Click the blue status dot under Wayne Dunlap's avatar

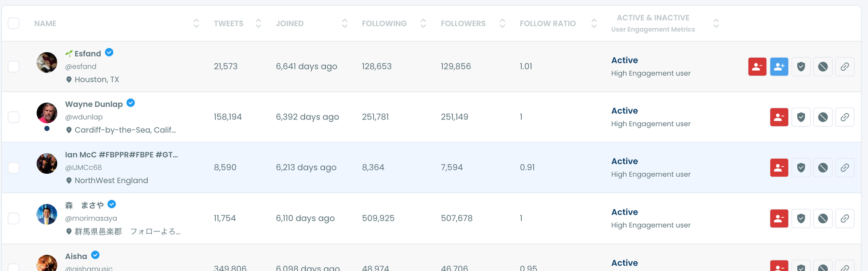[46, 129]
